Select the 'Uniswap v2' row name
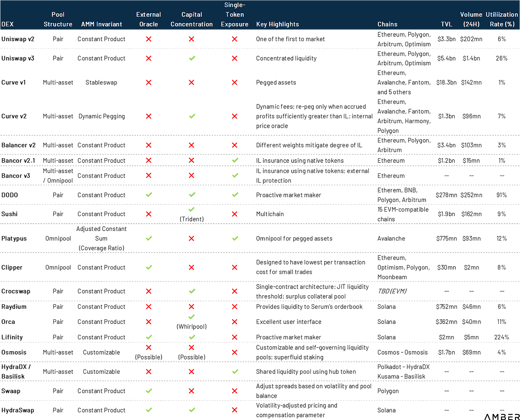 [x=18, y=39]
